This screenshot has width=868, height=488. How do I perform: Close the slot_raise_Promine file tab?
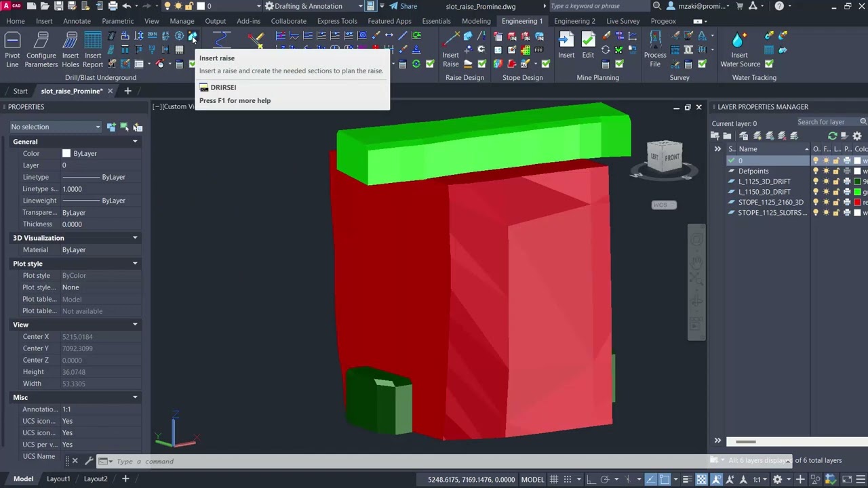110,91
